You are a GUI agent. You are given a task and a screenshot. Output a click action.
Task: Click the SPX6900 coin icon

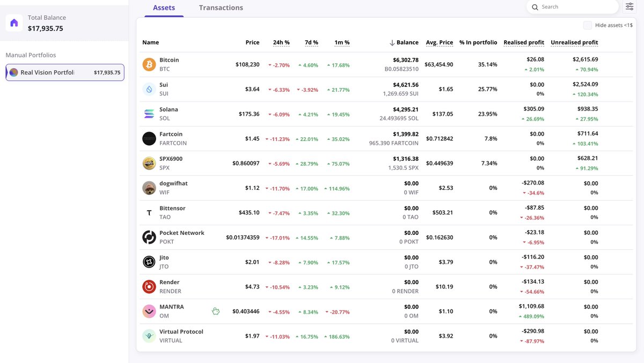tap(149, 163)
